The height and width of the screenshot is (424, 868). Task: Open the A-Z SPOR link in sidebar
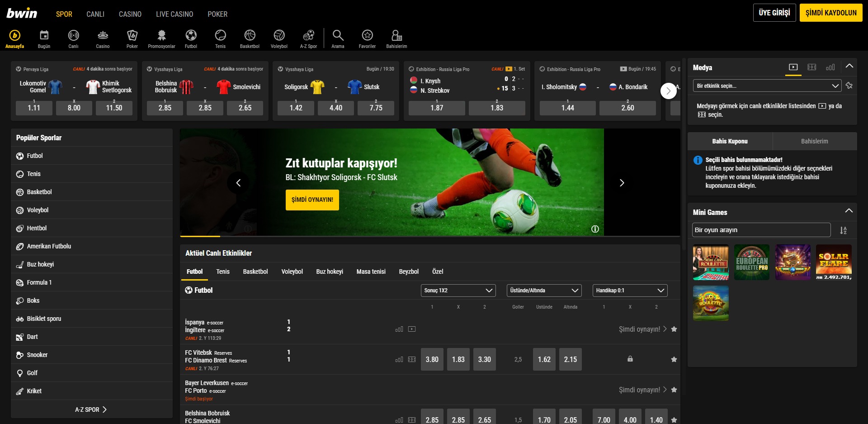[x=91, y=410]
